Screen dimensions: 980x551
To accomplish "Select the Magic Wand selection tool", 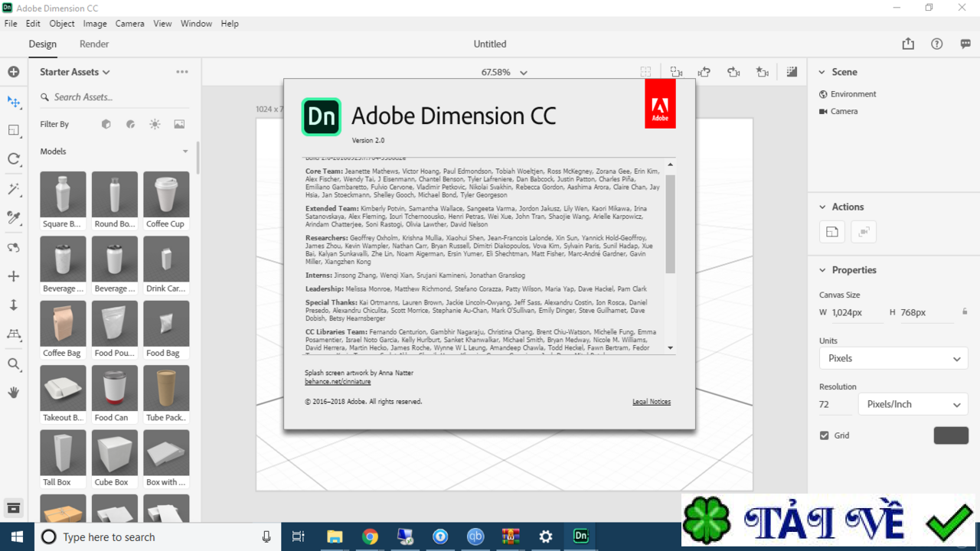I will pos(14,189).
